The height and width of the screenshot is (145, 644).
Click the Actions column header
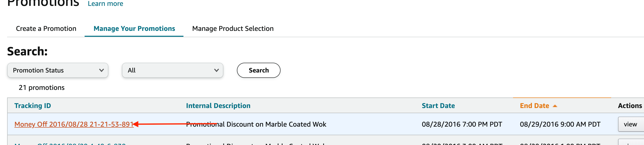coord(630,106)
